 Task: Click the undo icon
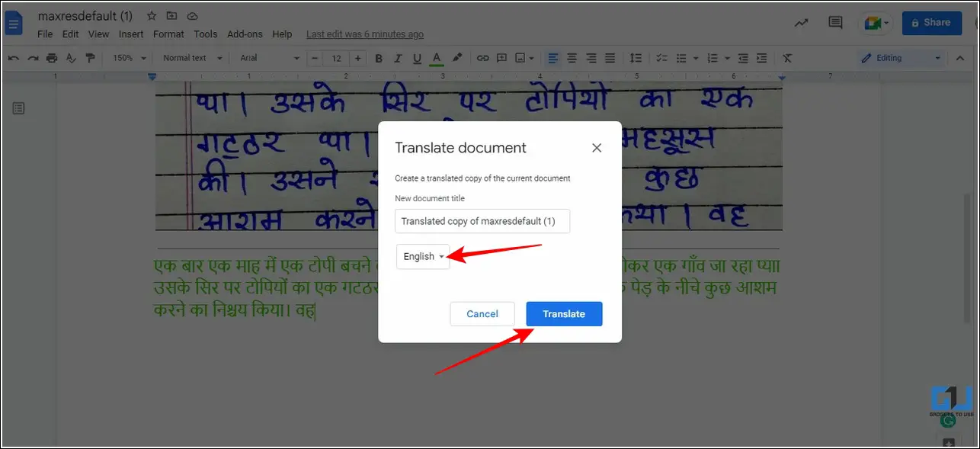pyautogui.click(x=13, y=58)
